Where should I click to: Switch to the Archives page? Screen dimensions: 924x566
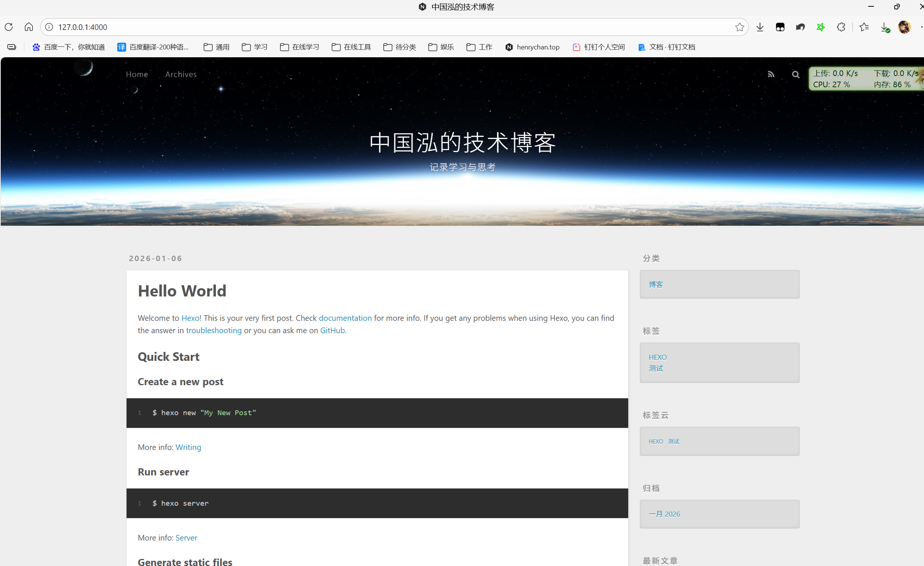click(181, 74)
